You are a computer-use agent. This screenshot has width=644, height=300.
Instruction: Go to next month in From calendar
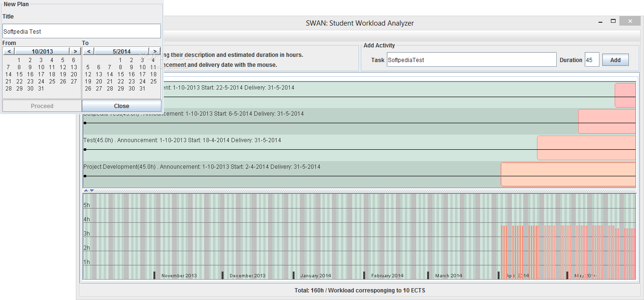point(75,51)
